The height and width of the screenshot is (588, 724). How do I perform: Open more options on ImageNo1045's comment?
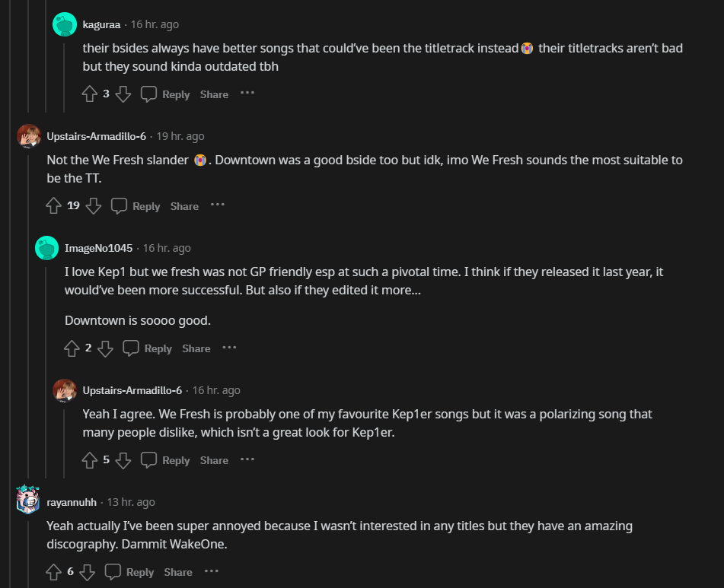pyautogui.click(x=229, y=348)
